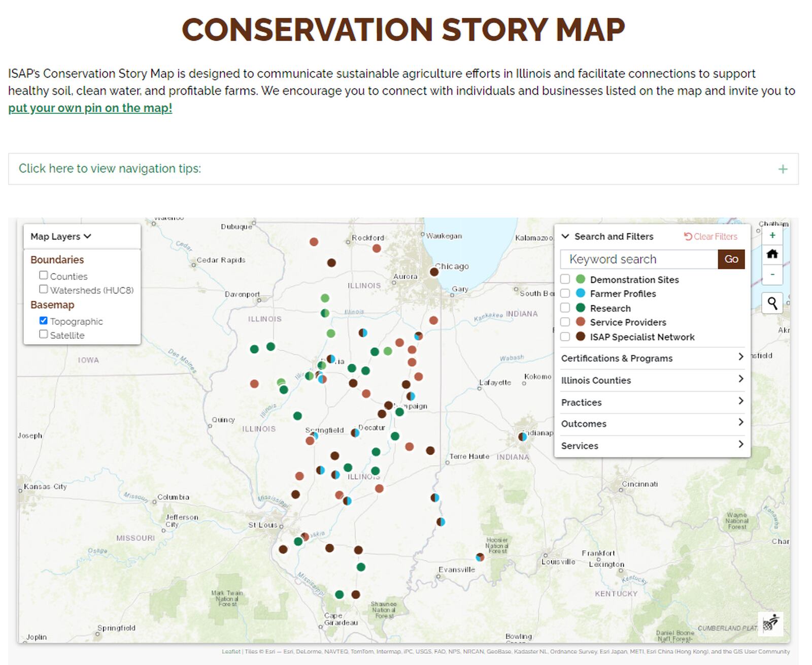Click the put your own pin link
The width and height of the screenshot is (812, 665).
pos(90,108)
